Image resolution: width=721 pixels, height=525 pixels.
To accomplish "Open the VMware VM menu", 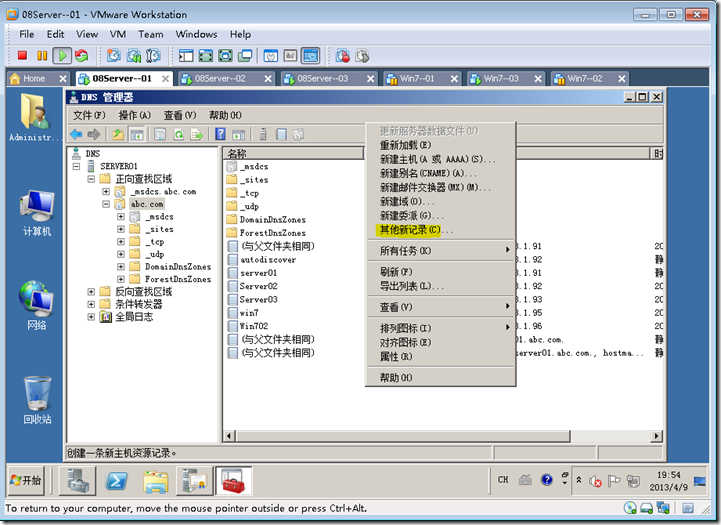I will (118, 34).
